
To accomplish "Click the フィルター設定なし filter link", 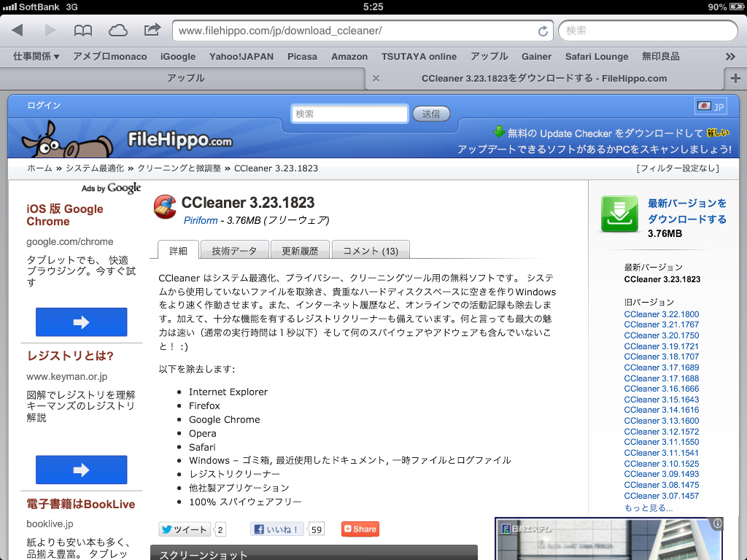I will (x=678, y=168).
